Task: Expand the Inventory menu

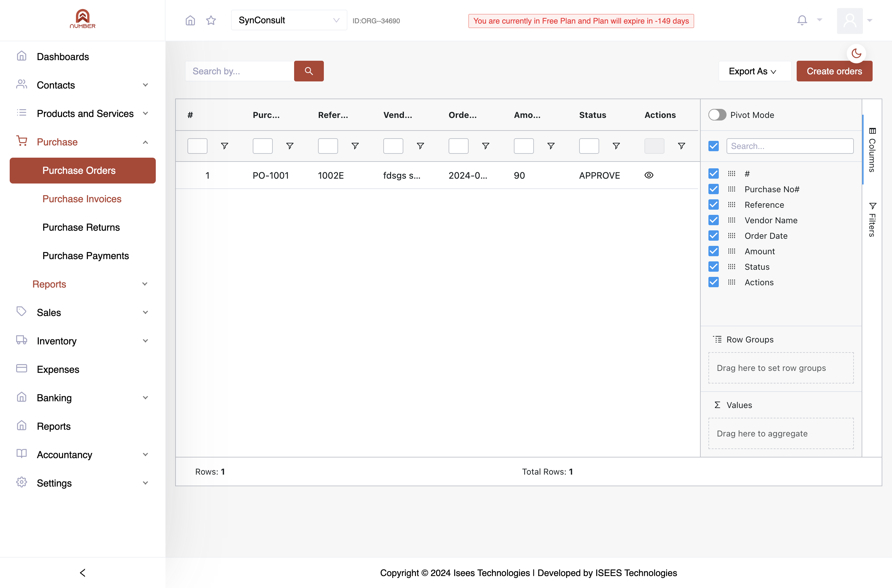Action: (82, 341)
